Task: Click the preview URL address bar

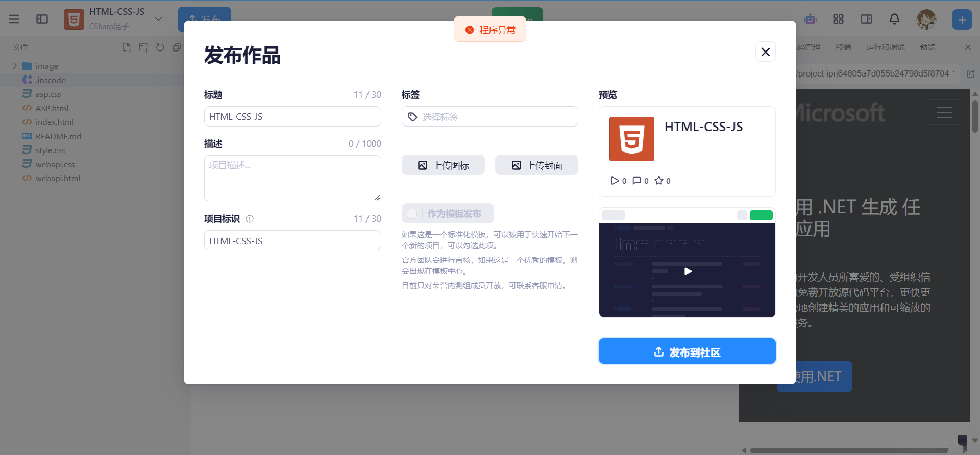Action: [x=878, y=73]
